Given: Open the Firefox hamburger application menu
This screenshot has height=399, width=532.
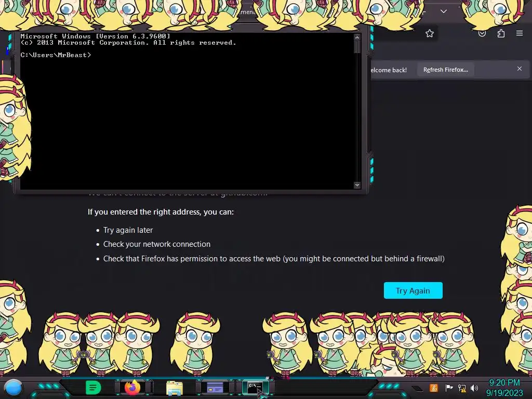Looking at the screenshot, I should pos(520,33).
